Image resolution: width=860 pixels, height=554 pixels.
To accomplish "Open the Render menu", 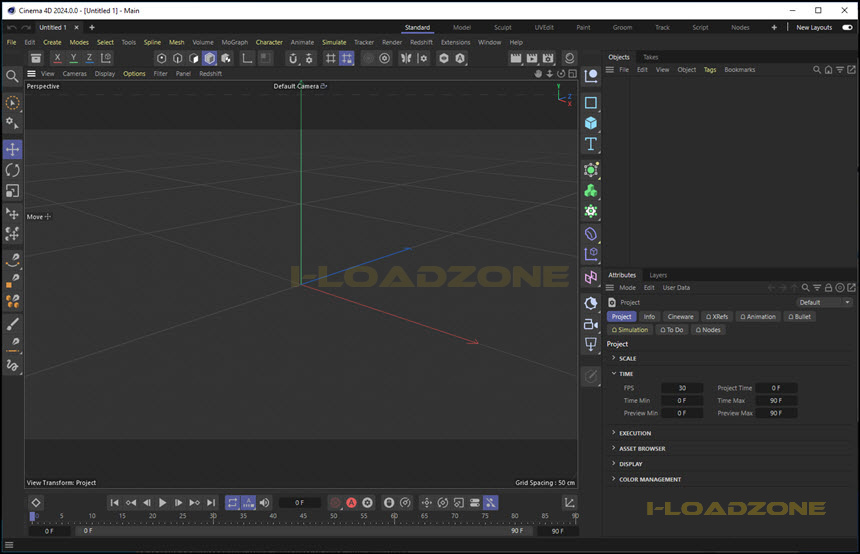I will (x=392, y=42).
